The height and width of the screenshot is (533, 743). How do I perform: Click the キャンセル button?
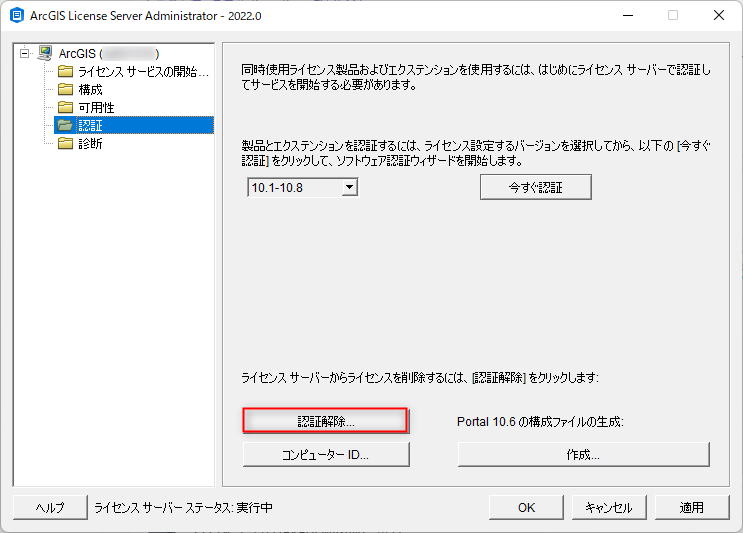click(x=609, y=507)
